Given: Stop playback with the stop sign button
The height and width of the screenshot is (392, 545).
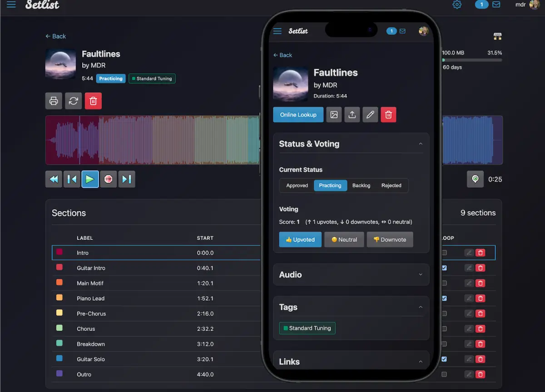Looking at the screenshot, I should pyautogui.click(x=109, y=179).
